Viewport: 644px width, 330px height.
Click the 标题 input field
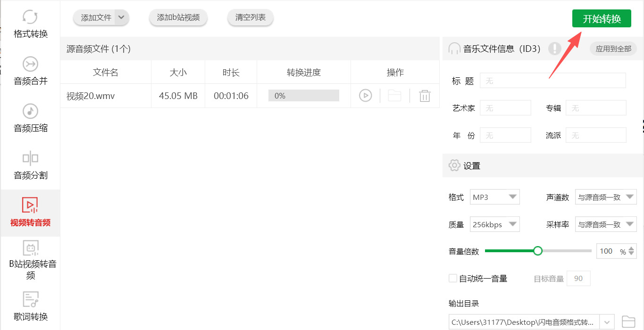click(552, 80)
